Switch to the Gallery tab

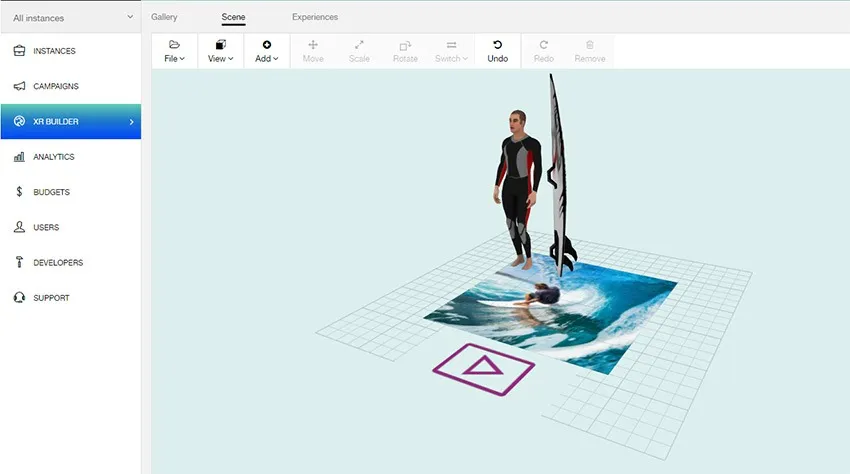[164, 17]
